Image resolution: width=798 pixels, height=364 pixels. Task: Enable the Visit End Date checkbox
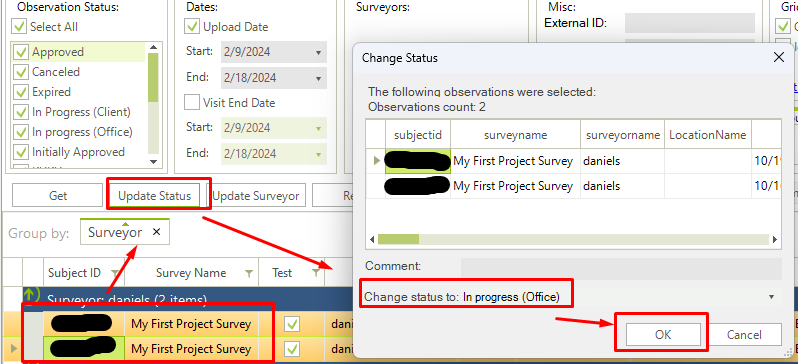pyautogui.click(x=192, y=102)
